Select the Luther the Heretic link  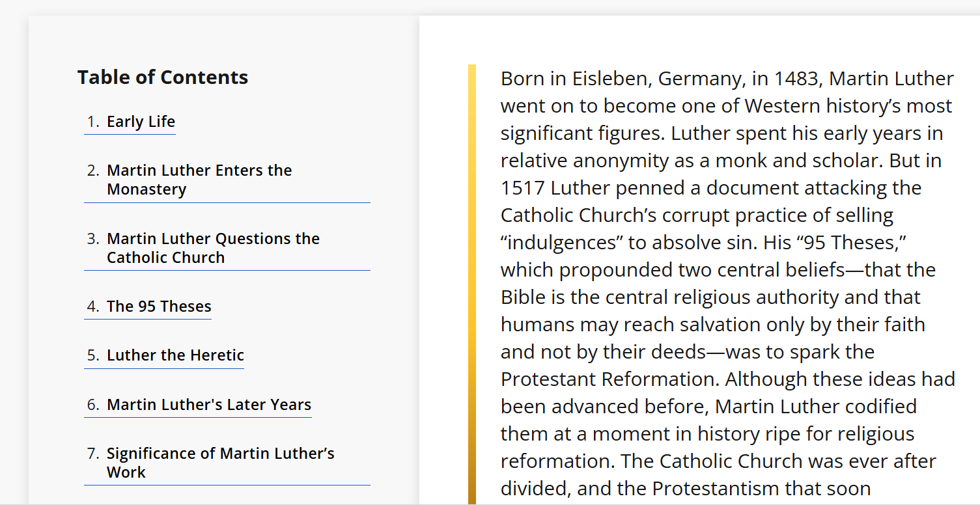(175, 355)
